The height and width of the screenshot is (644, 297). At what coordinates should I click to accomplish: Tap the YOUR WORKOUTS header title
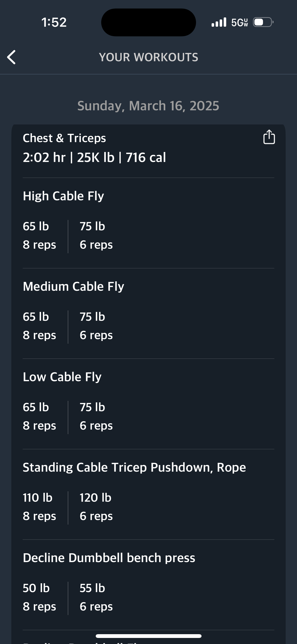pyautogui.click(x=149, y=57)
